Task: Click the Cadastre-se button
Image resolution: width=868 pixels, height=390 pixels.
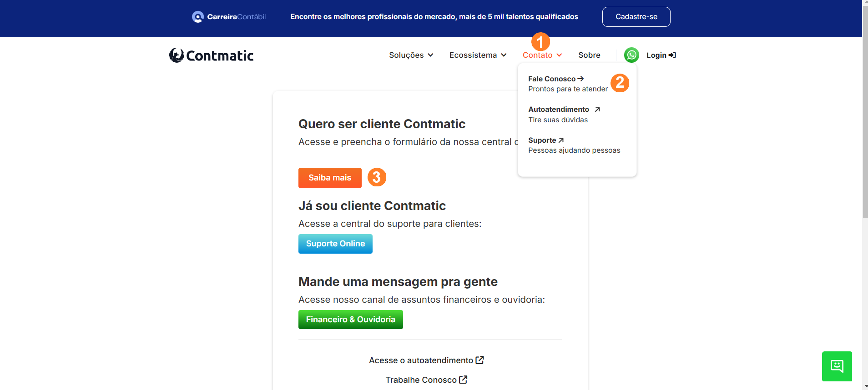Action: pos(636,17)
